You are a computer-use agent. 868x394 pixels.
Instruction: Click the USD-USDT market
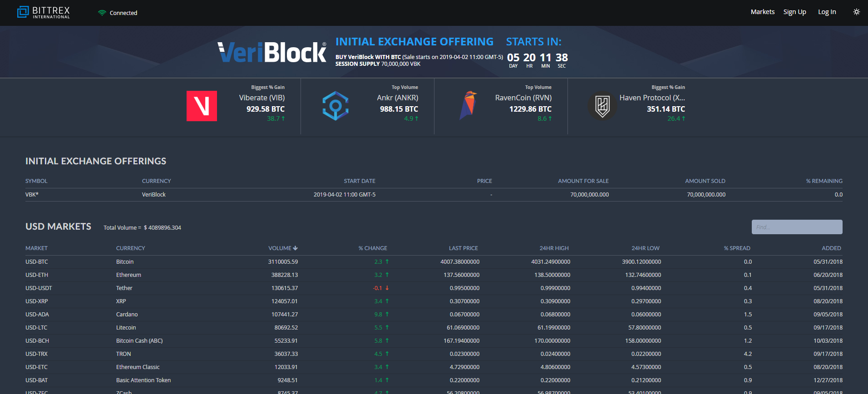[39, 288]
